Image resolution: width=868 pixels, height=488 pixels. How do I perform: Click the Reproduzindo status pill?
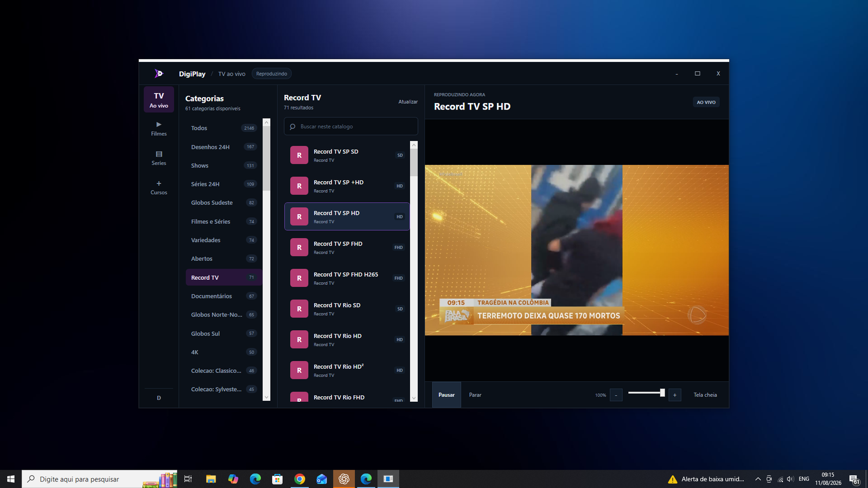tap(272, 74)
